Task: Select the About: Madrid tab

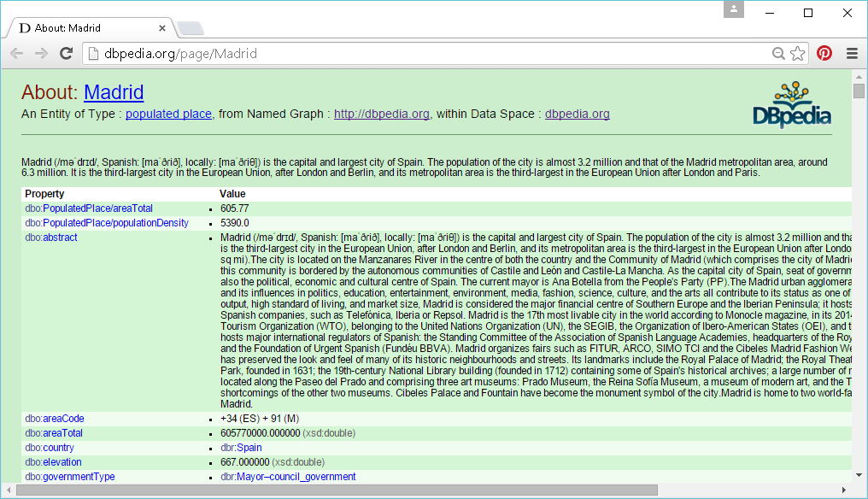Action: click(91, 28)
